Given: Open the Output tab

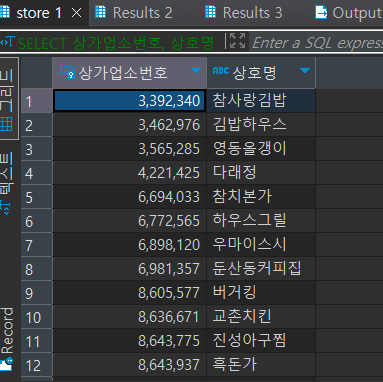Looking at the screenshot, I should 348,13.
